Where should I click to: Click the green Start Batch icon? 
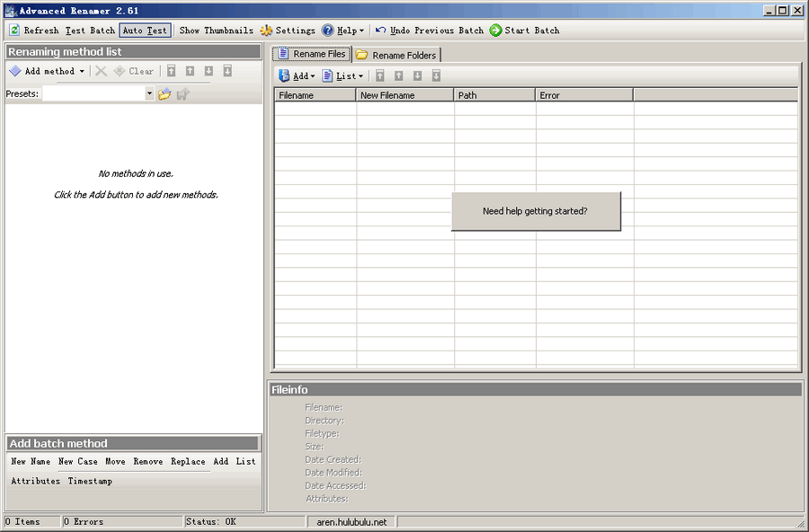pyautogui.click(x=495, y=31)
